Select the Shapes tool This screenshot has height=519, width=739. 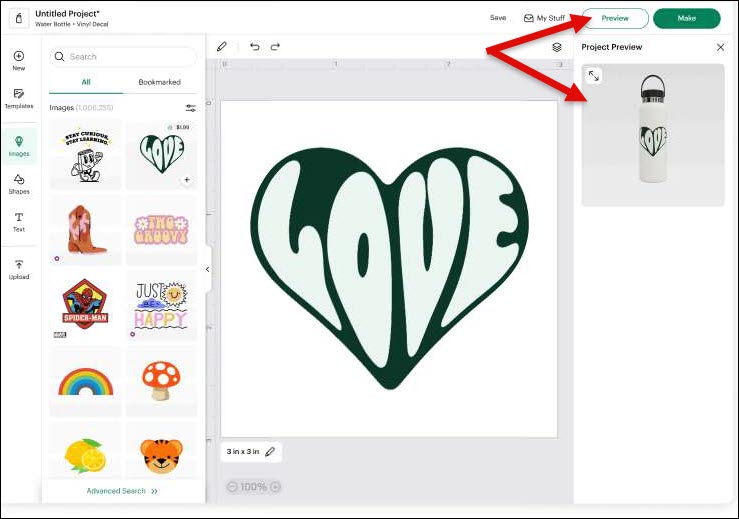pyautogui.click(x=18, y=183)
